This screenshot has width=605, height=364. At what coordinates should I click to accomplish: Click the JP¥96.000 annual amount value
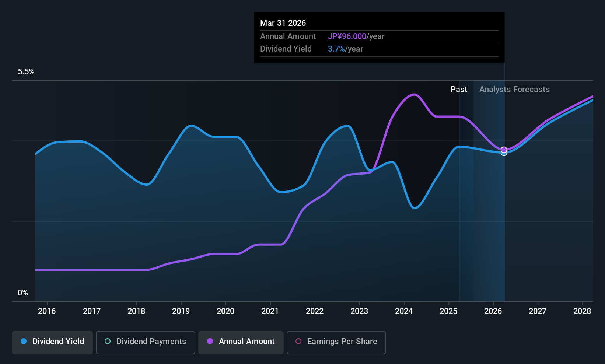pyautogui.click(x=347, y=36)
